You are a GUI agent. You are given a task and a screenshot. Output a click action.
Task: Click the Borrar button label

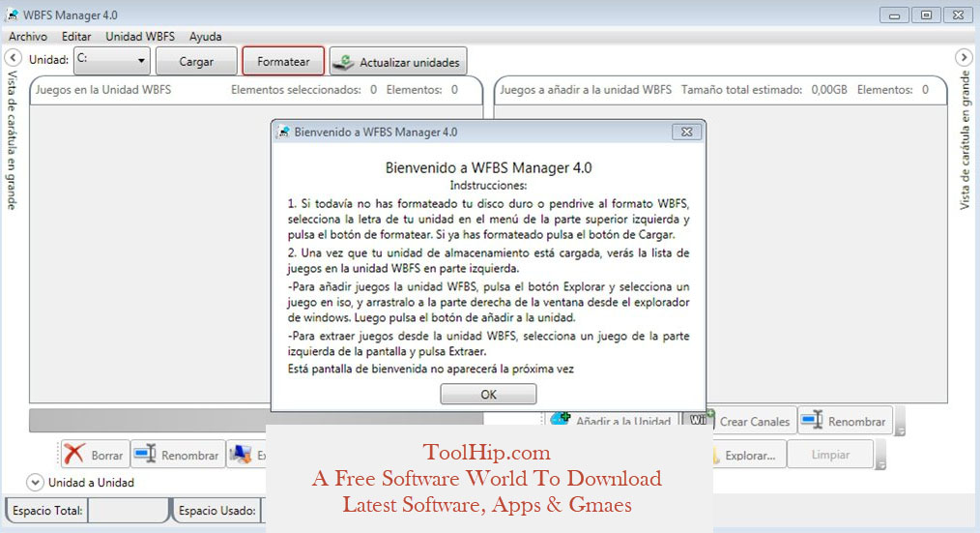click(107, 456)
